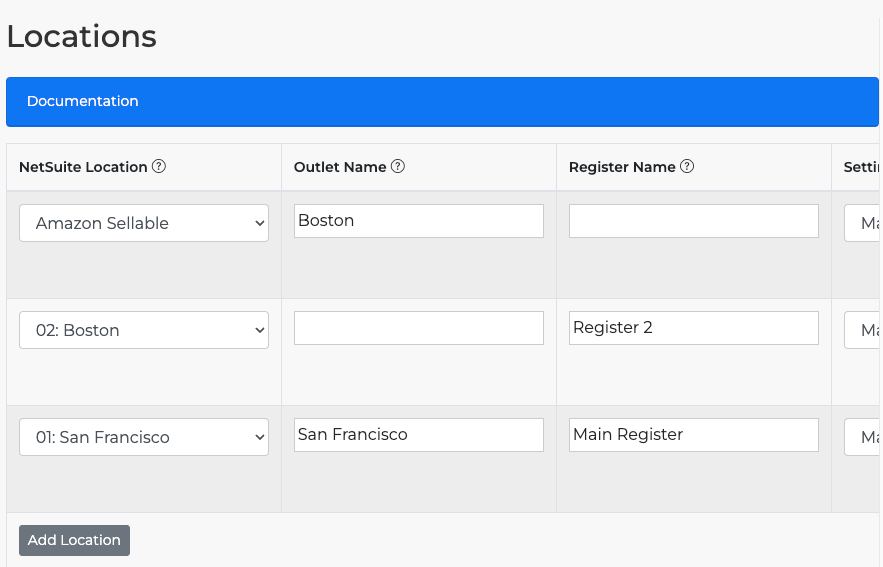Open the 01: San Francisco location dropdown
The height and width of the screenshot is (567, 883).
(144, 437)
